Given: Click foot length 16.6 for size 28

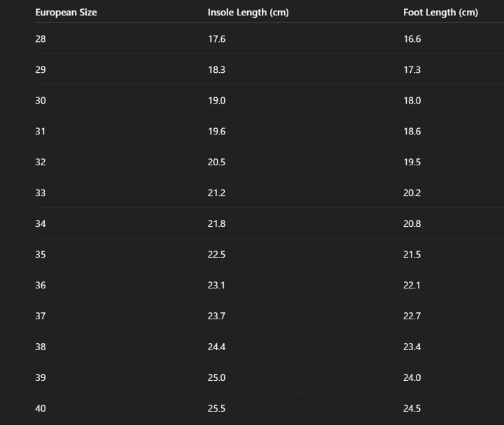Looking at the screenshot, I should pyautogui.click(x=412, y=39).
